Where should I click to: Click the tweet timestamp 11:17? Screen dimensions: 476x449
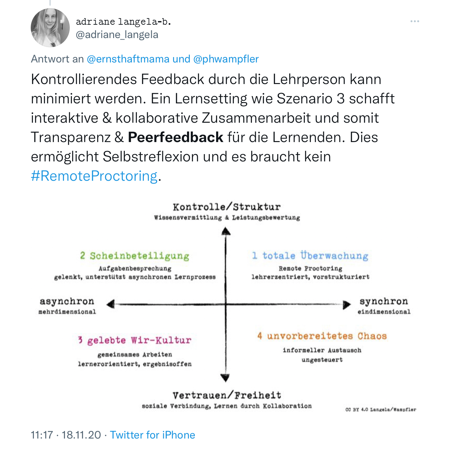coord(42,435)
